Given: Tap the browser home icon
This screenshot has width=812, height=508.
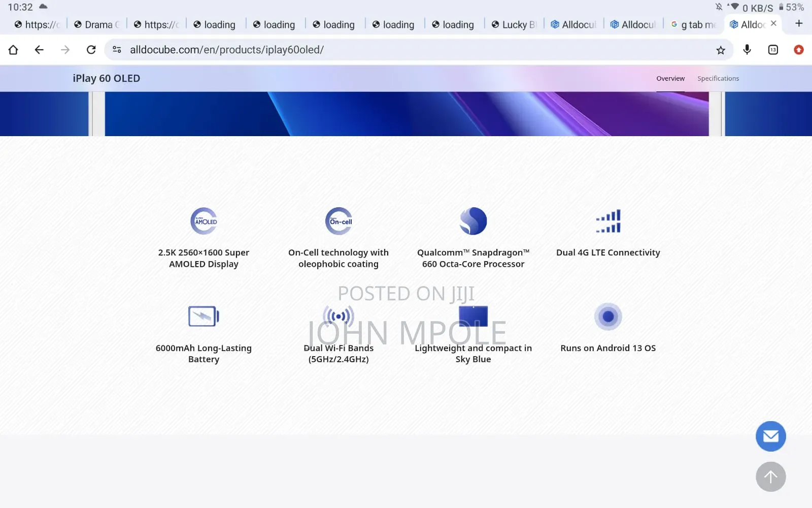Looking at the screenshot, I should click(13, 50).
